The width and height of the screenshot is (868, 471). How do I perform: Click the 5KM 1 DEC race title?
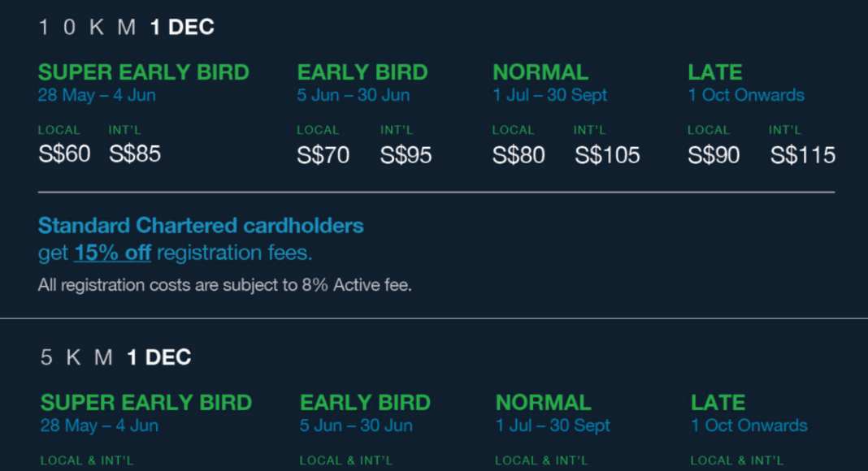(x=115, y=357)
